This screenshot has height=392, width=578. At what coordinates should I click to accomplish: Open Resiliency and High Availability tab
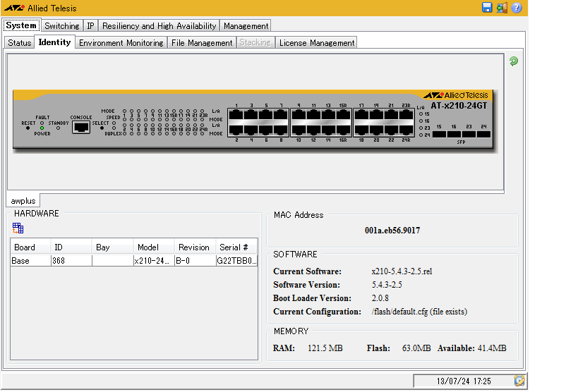[159, 26]
